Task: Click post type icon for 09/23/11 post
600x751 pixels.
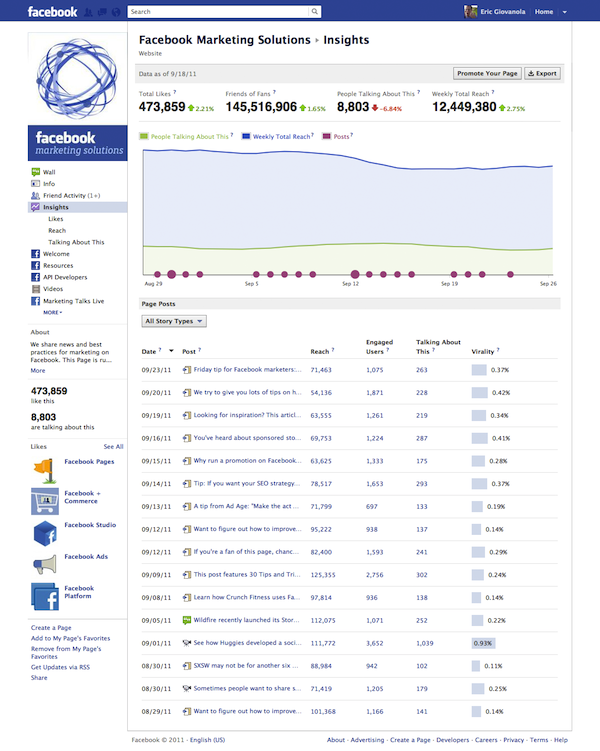Action: point(187,370)
